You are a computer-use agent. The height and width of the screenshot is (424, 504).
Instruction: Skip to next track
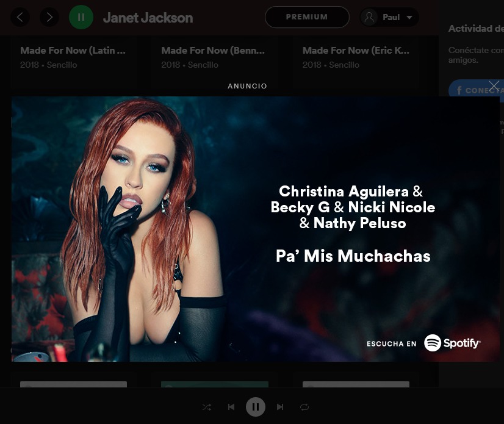[280, 407]
